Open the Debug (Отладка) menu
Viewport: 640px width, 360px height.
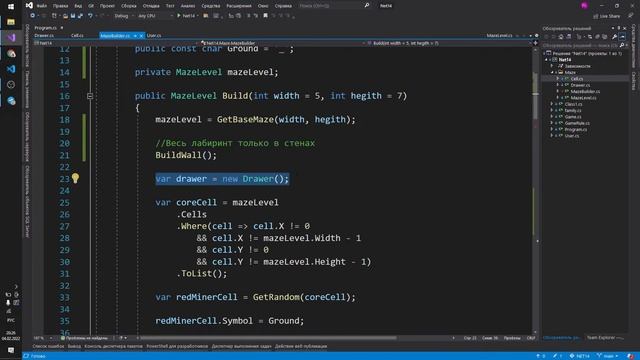tap(151, 6)
